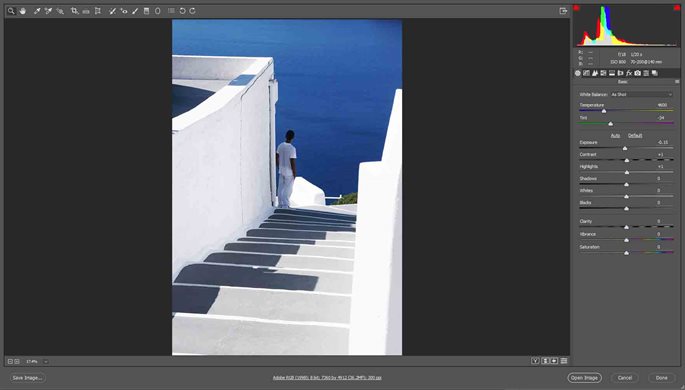Toggle highlight clipping warning in histogram
The width and height of the screenshot is (685, 390).
click(x=678, y=8)
